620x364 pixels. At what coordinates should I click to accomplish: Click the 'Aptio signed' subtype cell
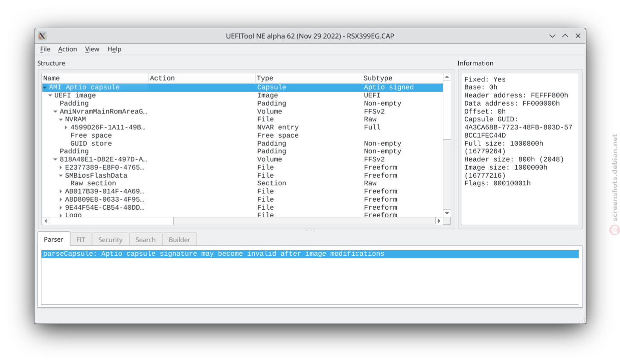(x=389, y=87)
